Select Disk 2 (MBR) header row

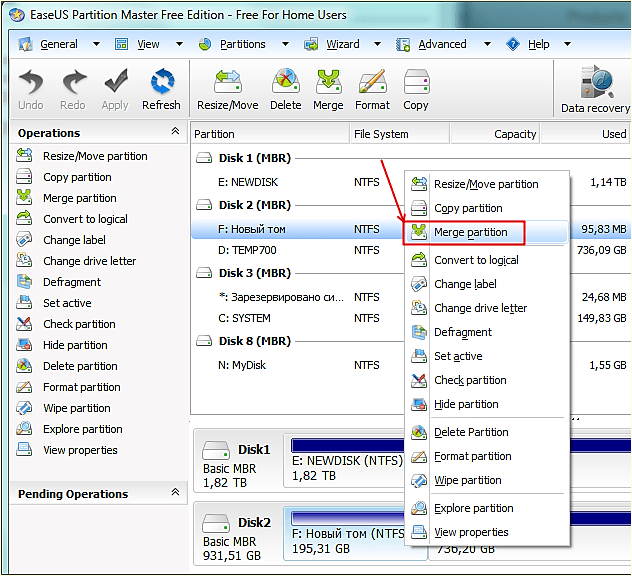coord(298,205)
